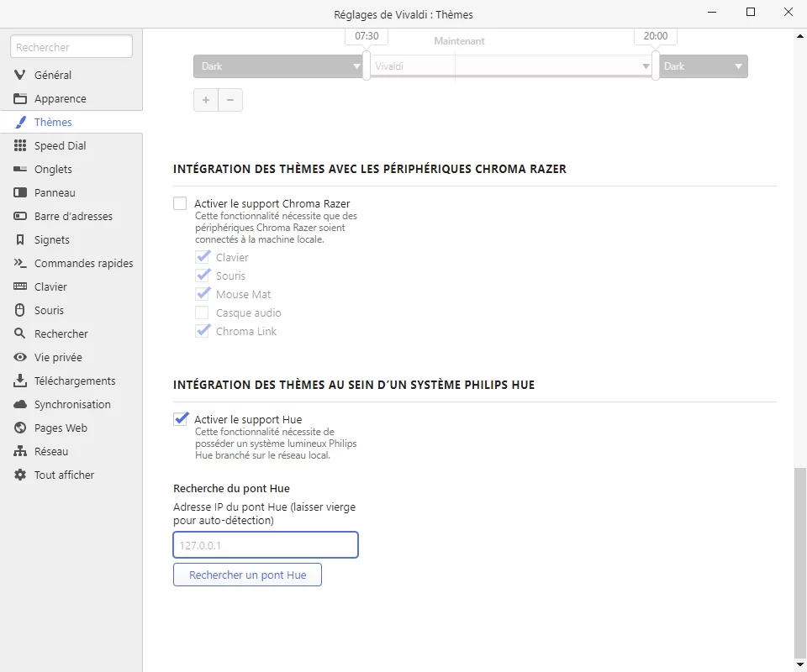Focus the Rechercher settings search box
807x672 pixels.
pos(71,47)
